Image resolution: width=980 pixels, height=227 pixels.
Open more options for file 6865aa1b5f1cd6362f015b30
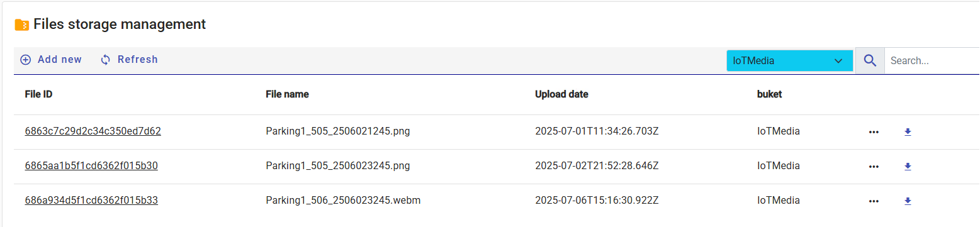[x=873, y=167]
